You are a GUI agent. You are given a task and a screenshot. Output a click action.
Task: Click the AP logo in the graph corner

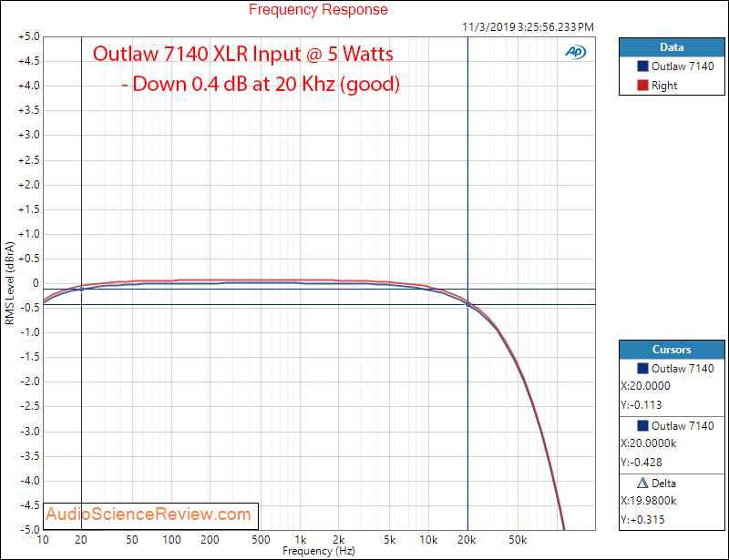pyautogui.click(x=576, y=52)
